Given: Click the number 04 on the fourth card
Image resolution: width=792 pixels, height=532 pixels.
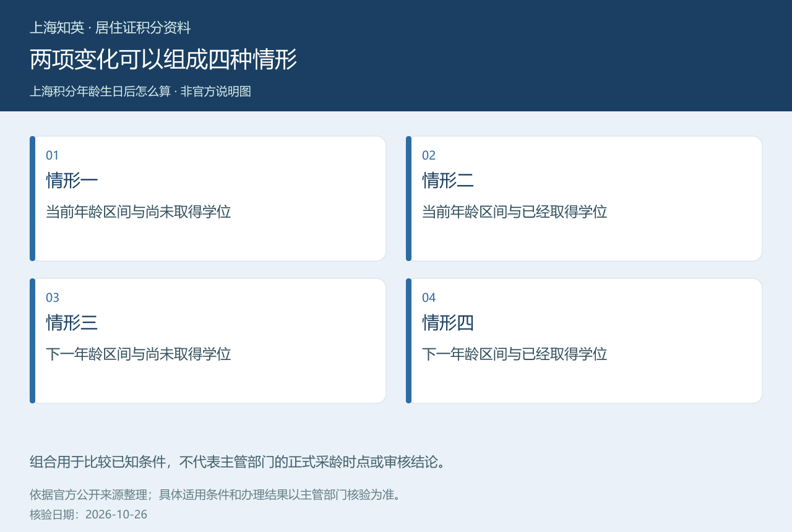Looking at the screenshot, I should point(429,298).
